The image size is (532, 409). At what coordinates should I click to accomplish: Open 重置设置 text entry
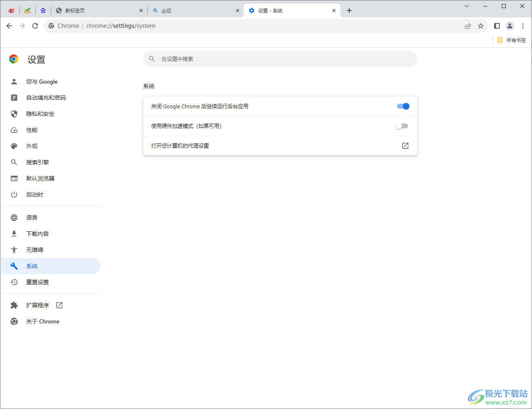[38, 282]
